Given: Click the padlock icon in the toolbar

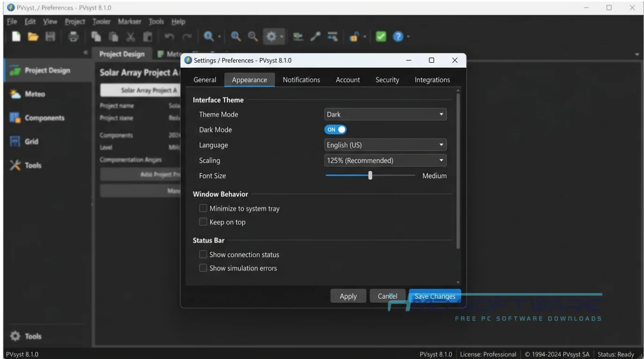Looking at the screenshot, I should (x=354, y=36).
